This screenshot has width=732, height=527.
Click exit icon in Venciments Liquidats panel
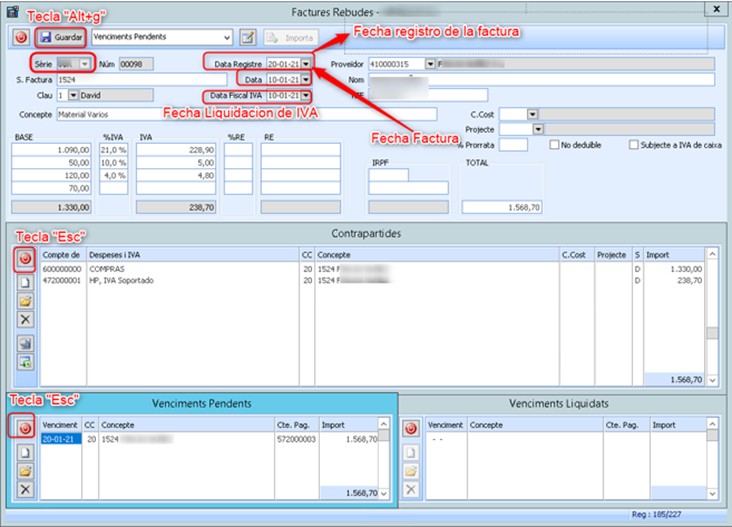[x=410, y=429]
